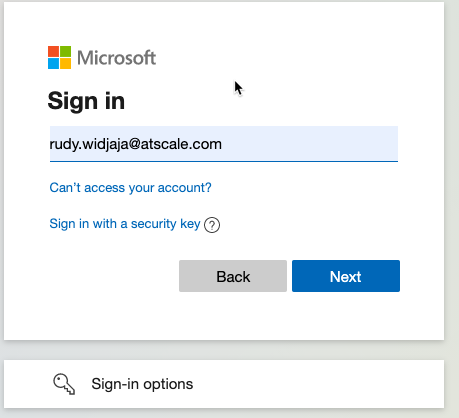Viewport: 459px width, 418px height.
Task: Click the yellow square of the Microsoft logo
Action: coord(66,64)
